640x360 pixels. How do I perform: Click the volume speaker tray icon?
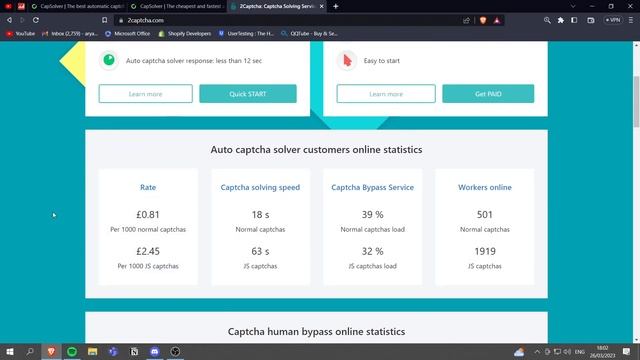[x=567, y=352]
